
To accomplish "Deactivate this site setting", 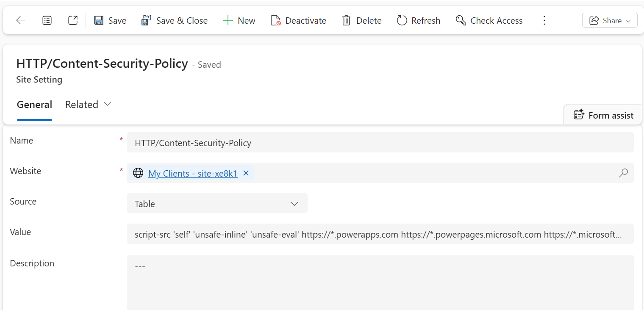I will (x=299, y=20).
